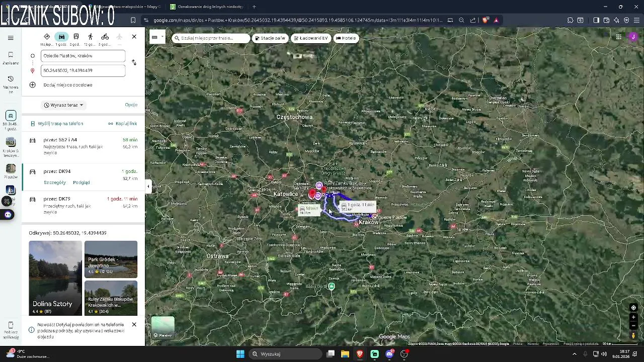Open the Google apps grid
The height and width of the screenshot is (362, 644).
coord(618,37)
